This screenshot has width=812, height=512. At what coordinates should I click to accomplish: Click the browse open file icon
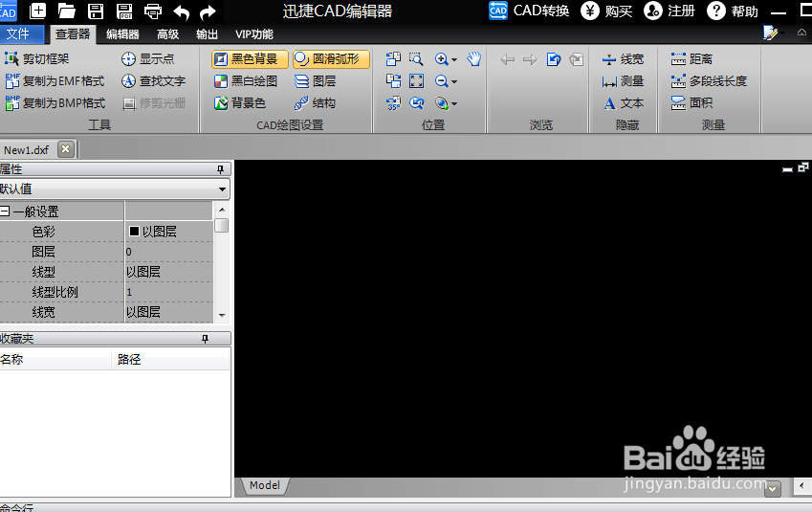click(x=554, y=59)
